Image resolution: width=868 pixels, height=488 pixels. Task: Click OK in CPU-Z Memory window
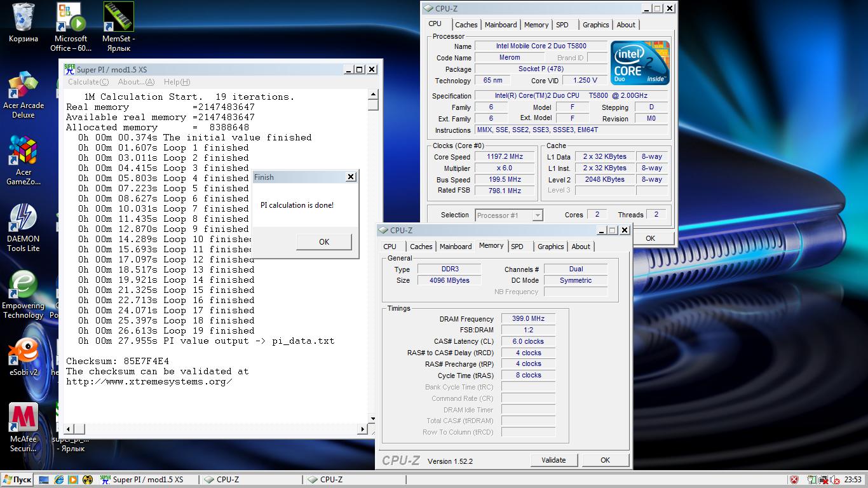(x=605, y=460)
